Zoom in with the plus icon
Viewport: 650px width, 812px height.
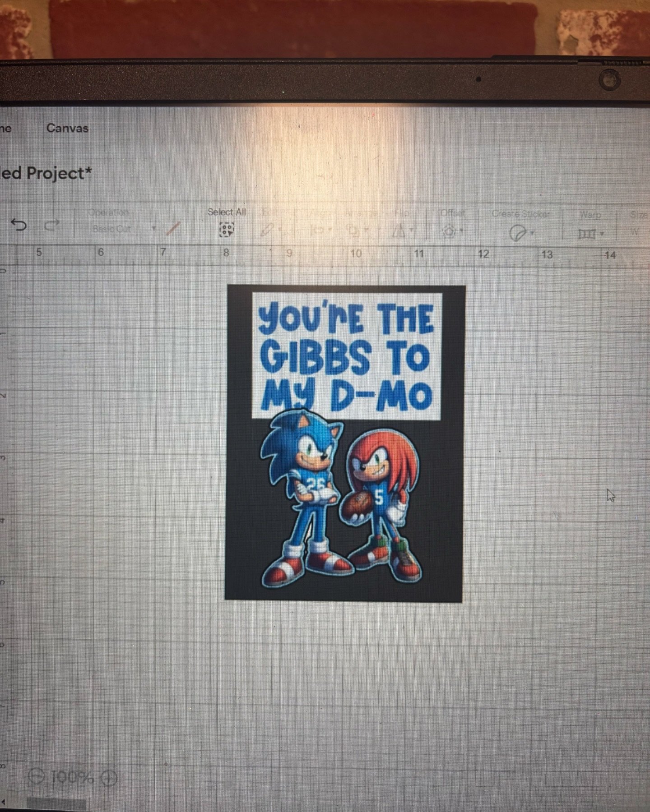(109, 778)
